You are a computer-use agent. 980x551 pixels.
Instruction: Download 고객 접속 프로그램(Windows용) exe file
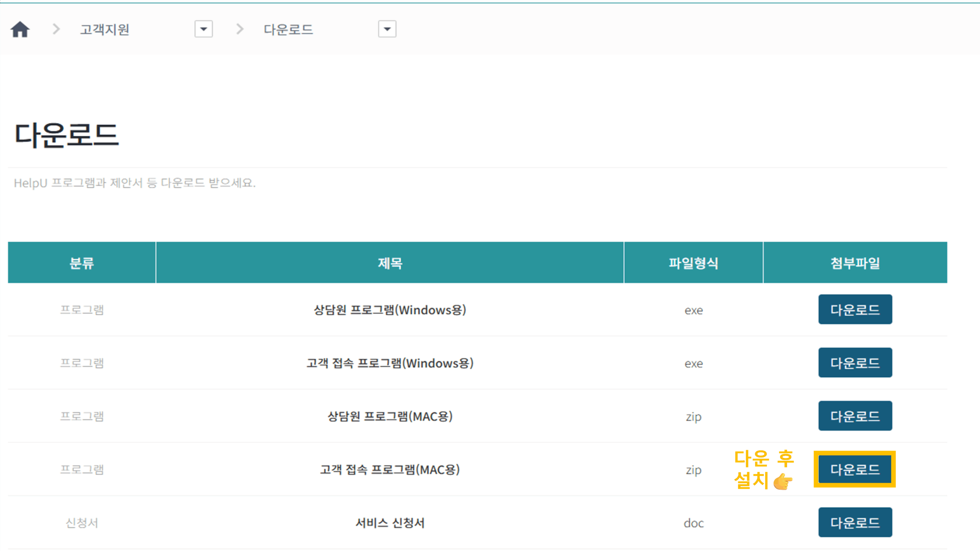[855, 363]
